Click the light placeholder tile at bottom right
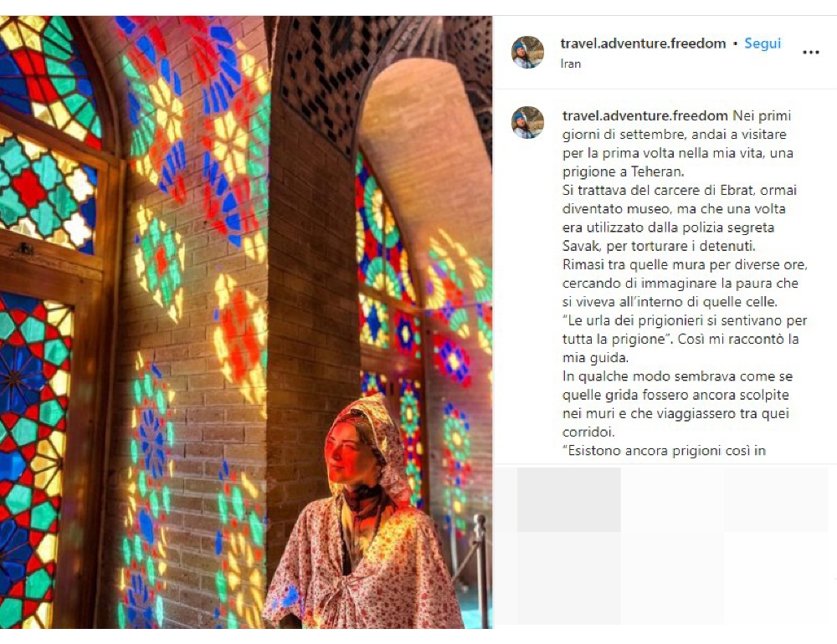This screenshot has height=644, width=837. (x=775, y=578)
